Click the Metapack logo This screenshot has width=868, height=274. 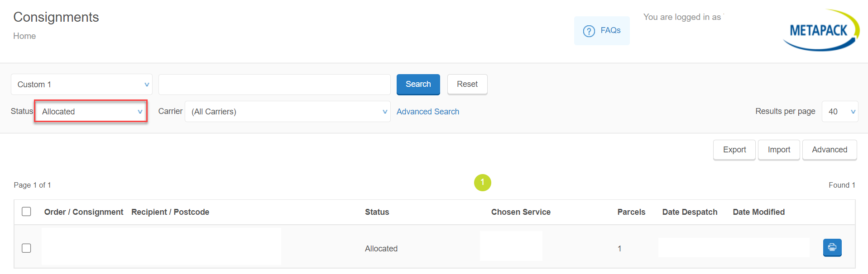click(x=821, y=30)
